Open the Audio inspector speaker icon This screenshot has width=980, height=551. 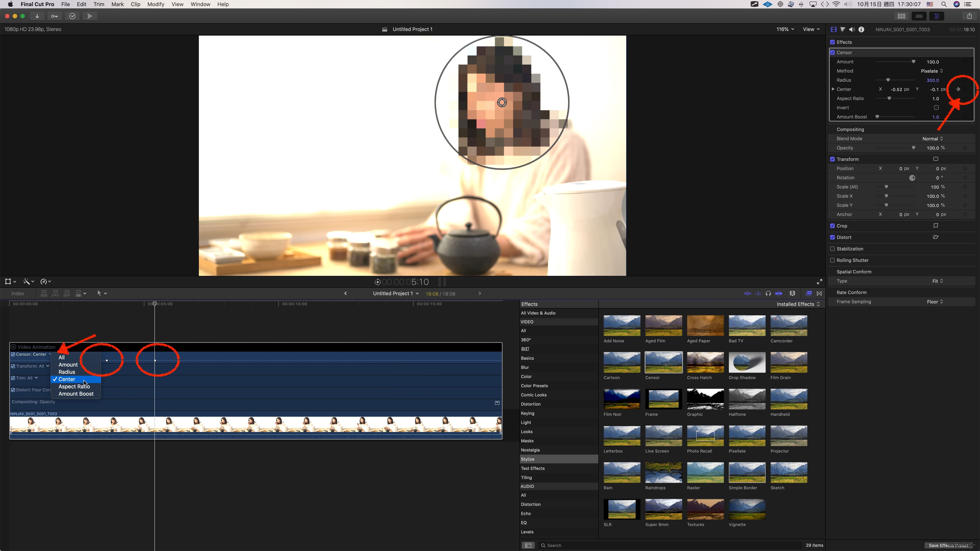coord(852,29)
